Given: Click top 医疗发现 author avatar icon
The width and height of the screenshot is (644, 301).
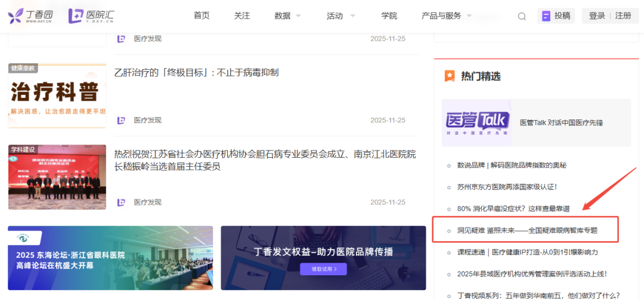Looking at the screenshot, I should pyautogui.click(x=121, y=39).
